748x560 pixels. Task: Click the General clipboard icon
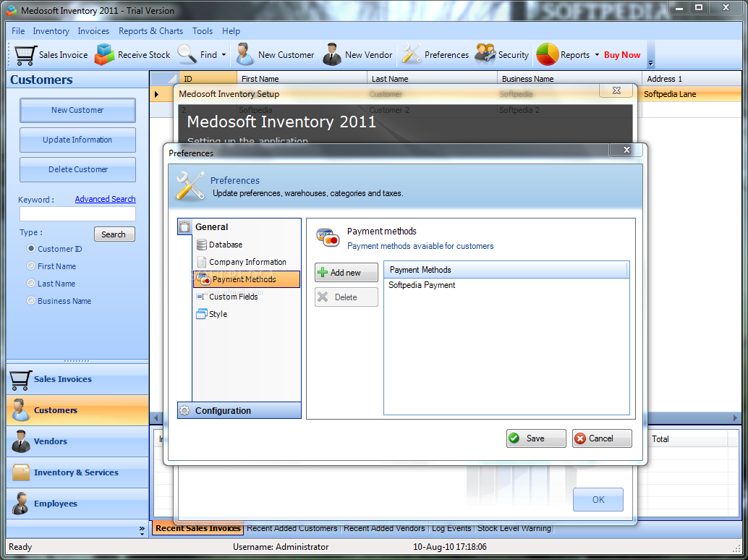[184, 227]
